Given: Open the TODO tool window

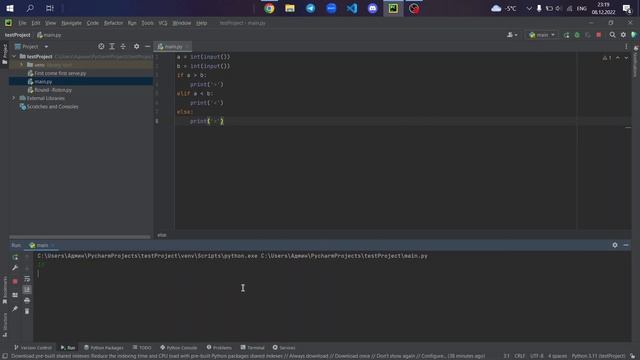Looking at the screenshot, I should pyautogui.click(x=142, y=348).
